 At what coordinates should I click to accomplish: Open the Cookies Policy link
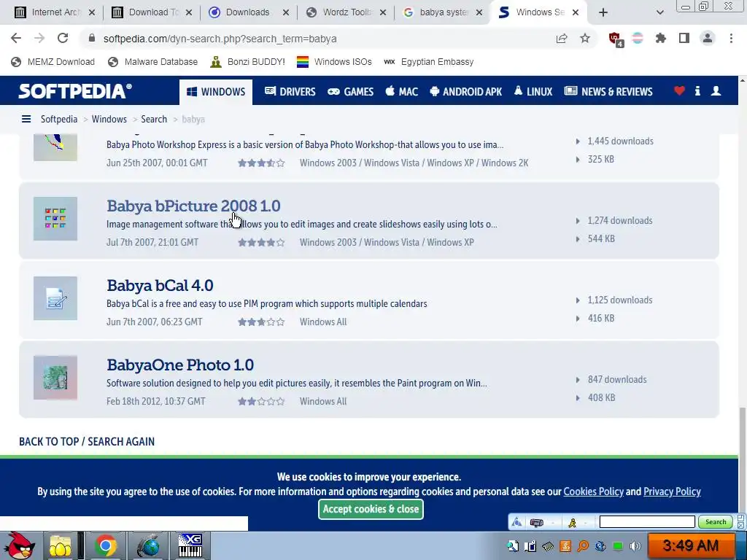tap(593, 491)
